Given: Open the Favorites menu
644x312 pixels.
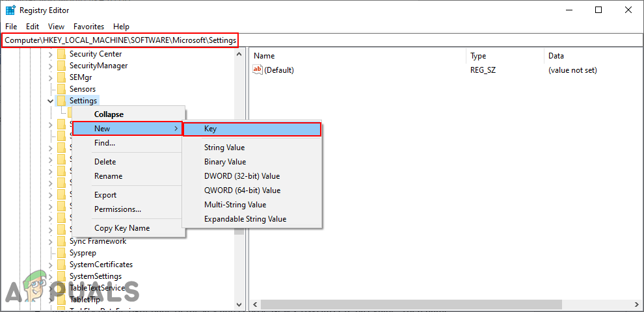Looking at the screenshot, I should [x=88, y=27].
